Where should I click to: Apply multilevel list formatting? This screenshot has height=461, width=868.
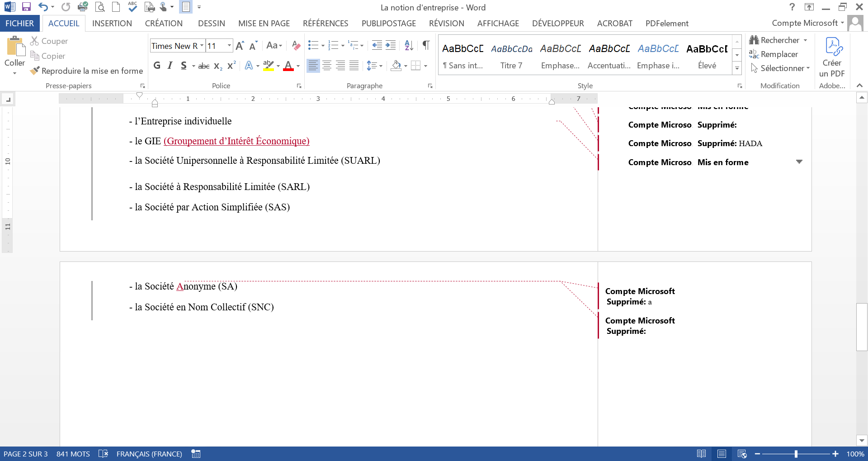coord(353,45)
